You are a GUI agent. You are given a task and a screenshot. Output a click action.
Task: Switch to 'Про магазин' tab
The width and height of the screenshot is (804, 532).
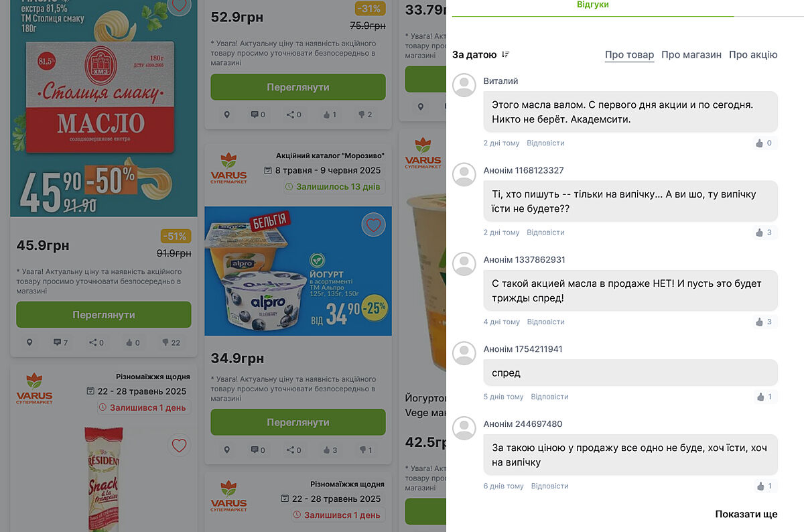[691, 55]
